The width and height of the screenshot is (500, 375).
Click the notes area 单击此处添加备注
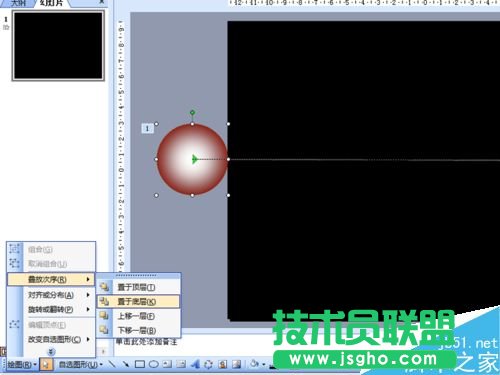pos(146,342)
